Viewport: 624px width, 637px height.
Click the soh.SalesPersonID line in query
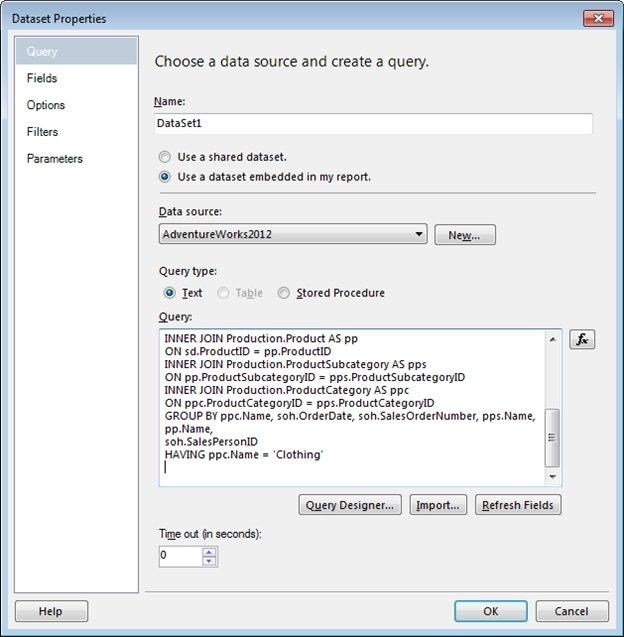click(211, 442)
